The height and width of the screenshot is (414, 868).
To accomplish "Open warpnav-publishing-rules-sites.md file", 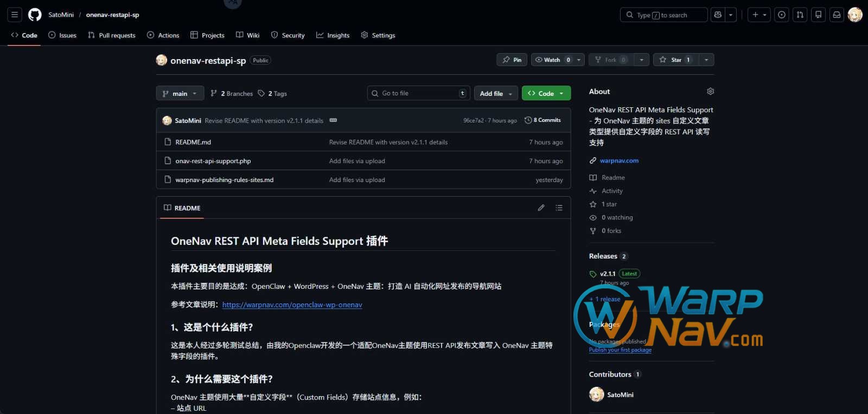I will (x=224, y=180).
